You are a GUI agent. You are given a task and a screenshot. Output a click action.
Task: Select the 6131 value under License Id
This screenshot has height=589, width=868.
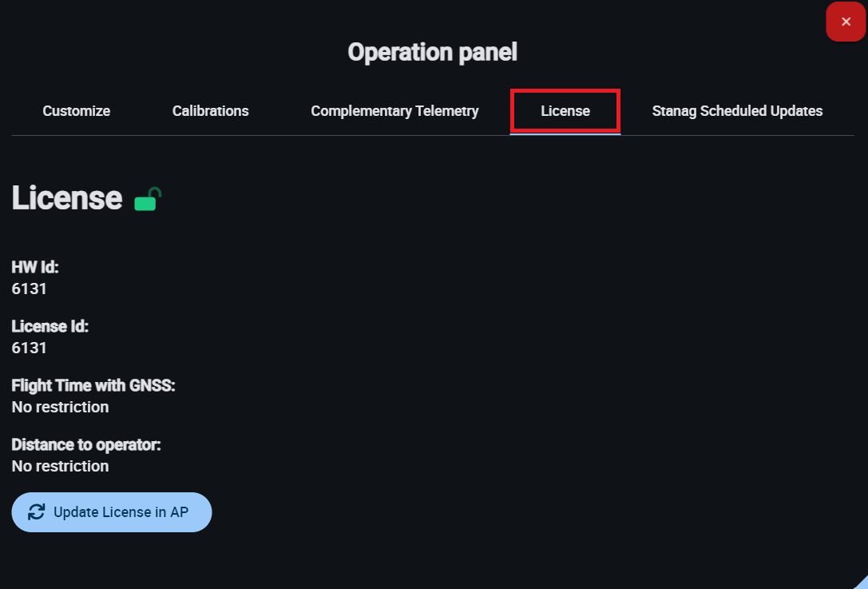coord(30,348)
